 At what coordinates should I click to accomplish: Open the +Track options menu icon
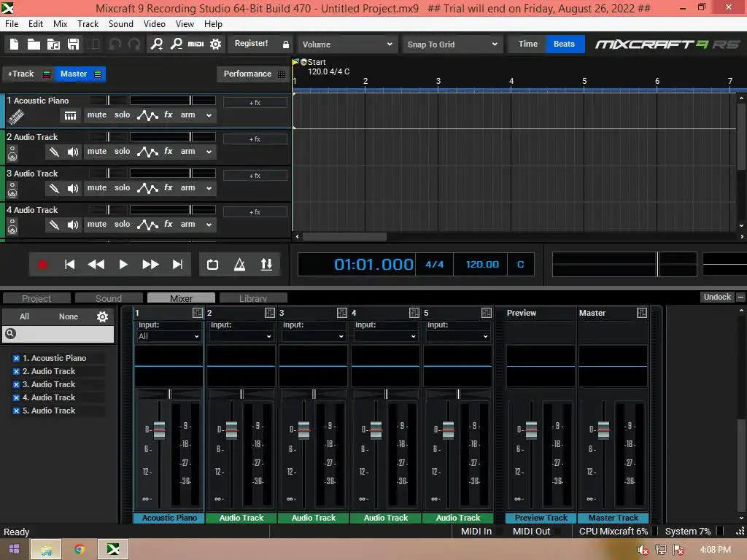[x=47, y=74]
